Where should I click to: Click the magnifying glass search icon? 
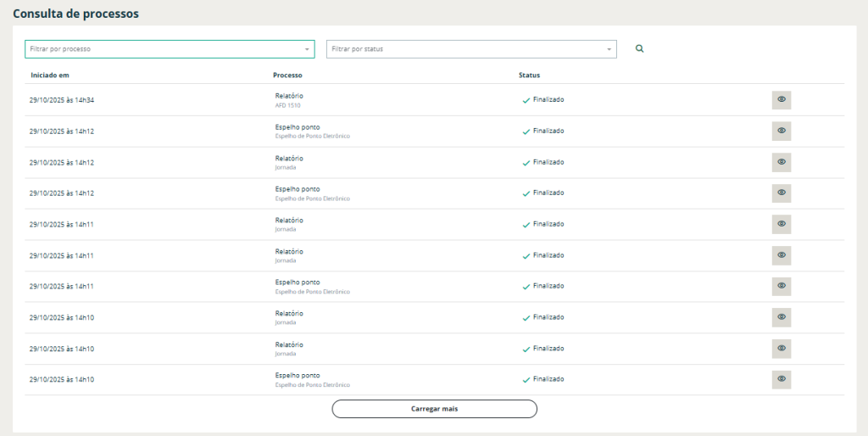[640, 49]
